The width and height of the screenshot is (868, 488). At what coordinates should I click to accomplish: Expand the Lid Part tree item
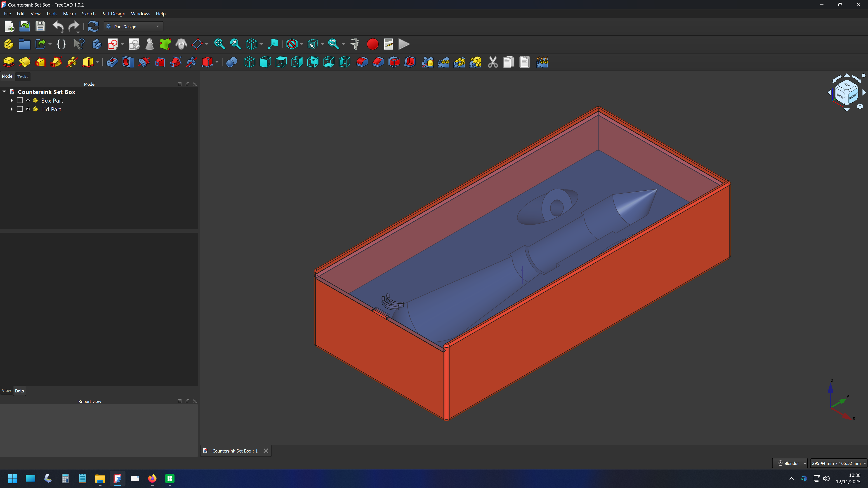click(x=12, y=109)
